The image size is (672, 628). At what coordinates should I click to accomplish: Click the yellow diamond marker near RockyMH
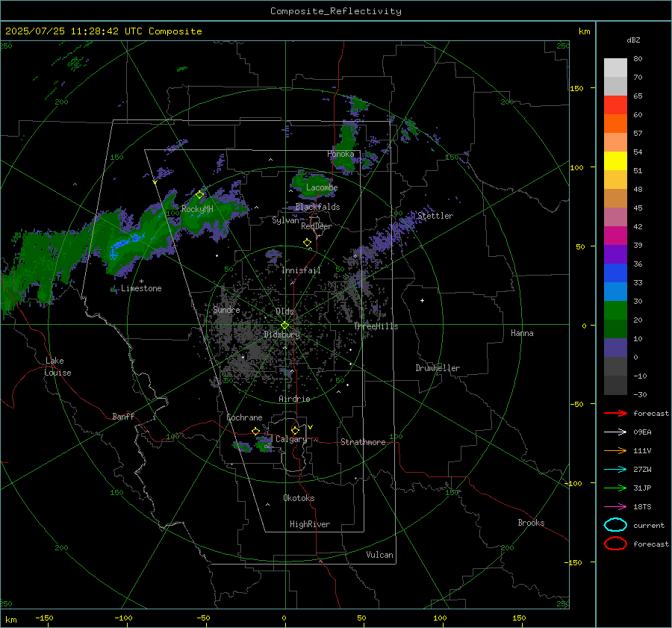pos(199,195)
